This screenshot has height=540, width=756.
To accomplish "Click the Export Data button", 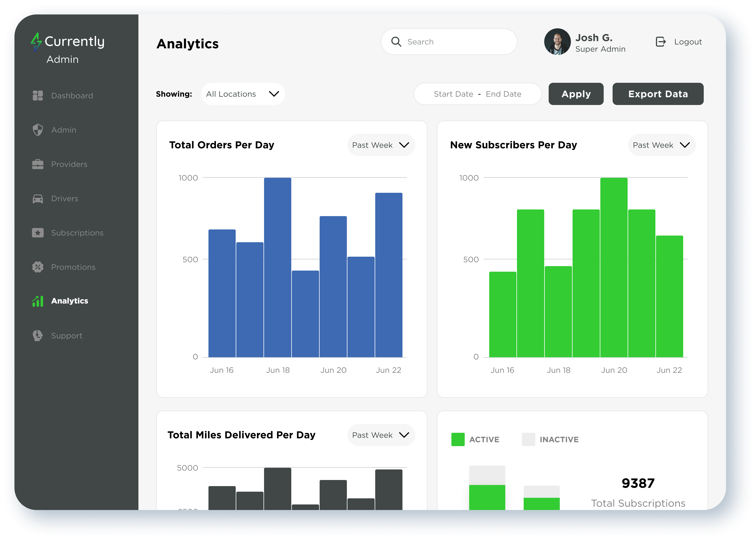I will point(658,94).
